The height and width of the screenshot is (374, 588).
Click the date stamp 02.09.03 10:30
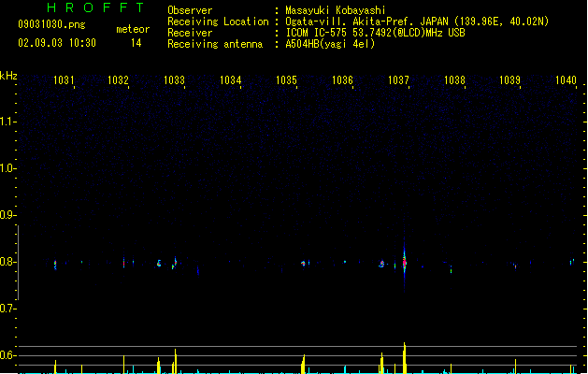pyautogui.click(x=57, y=43)
